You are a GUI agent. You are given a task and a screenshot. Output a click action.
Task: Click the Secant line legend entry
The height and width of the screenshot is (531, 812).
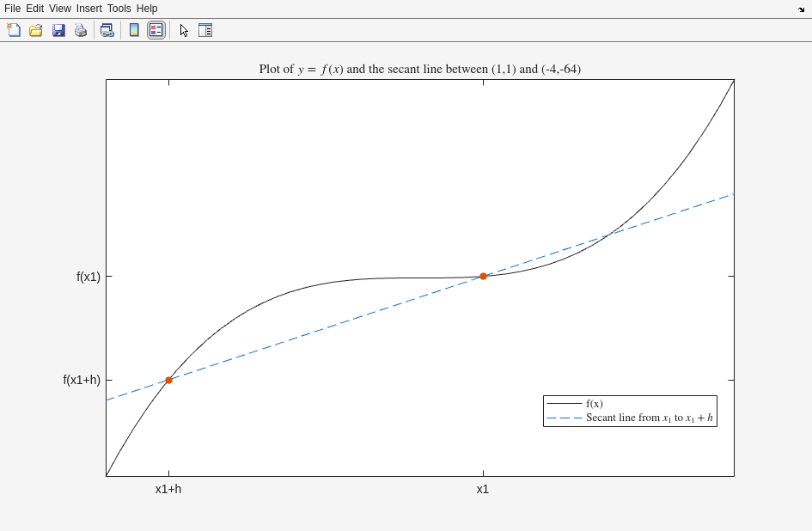[x=649, y=418]
